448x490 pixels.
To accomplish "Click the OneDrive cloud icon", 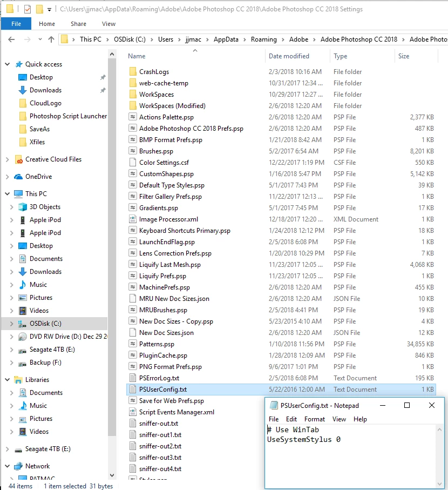I will pos(18,177).
